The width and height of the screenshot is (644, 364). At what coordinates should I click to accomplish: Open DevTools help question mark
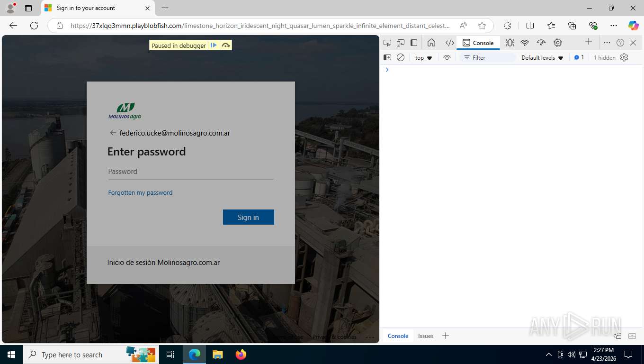[x=620, y=43]
